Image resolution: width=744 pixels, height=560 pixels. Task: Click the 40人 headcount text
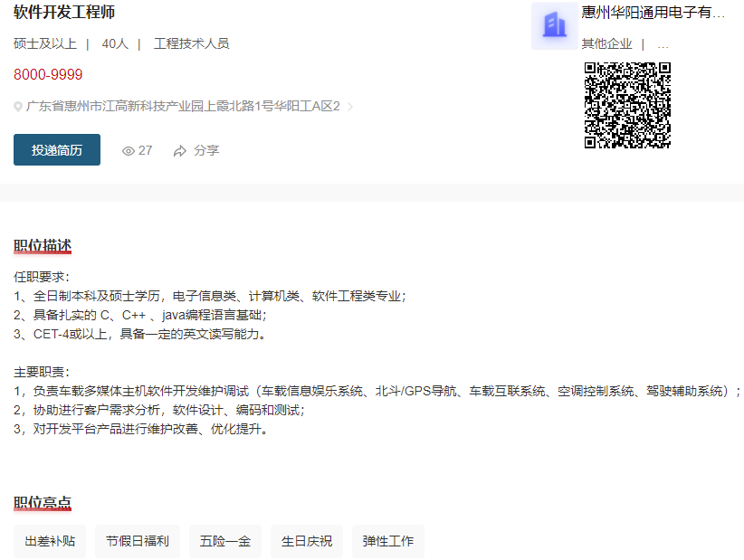115,43
